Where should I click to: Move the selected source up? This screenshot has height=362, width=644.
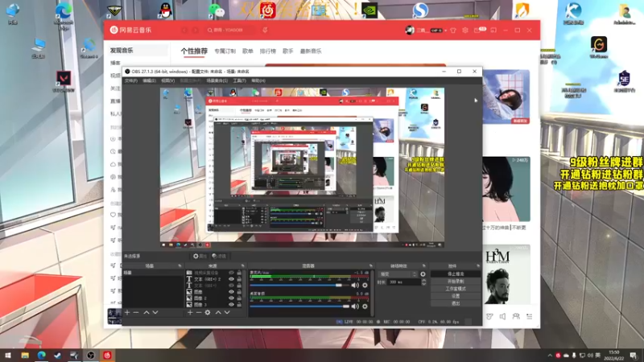[x=218, y=313]
